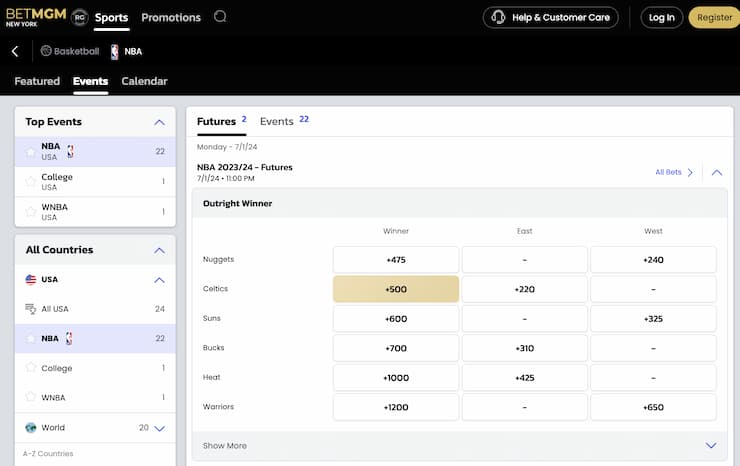Select Celtics winner odds +500
740x466 pixels.
[x=396, y=289]
